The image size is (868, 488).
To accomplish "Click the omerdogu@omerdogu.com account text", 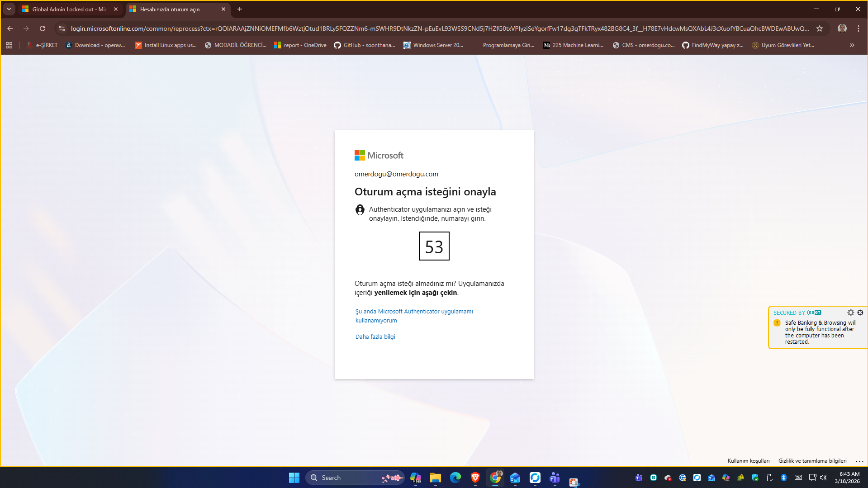I will (396, 174).
